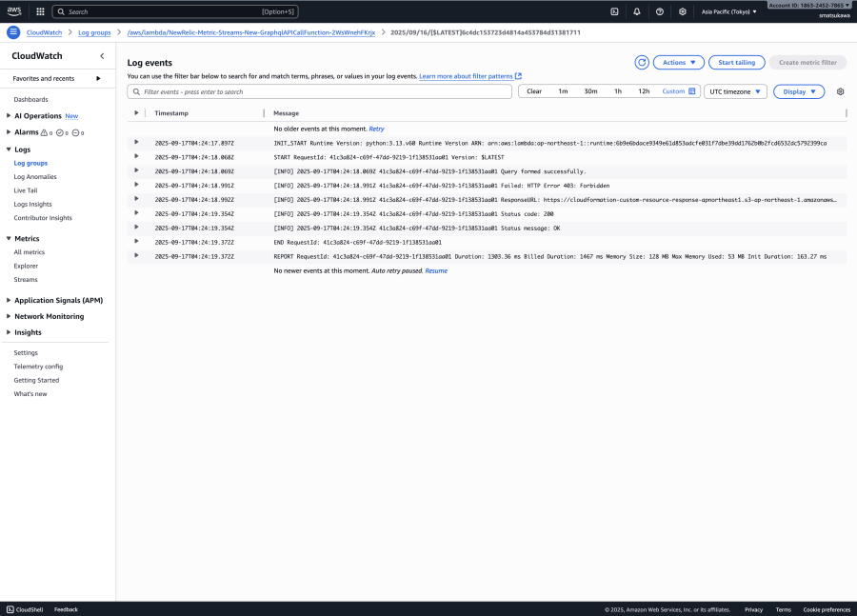This screenshot has width=857, height=616.
Task: Click the Log groups breadcrumb link
Action: coord(94,32)
